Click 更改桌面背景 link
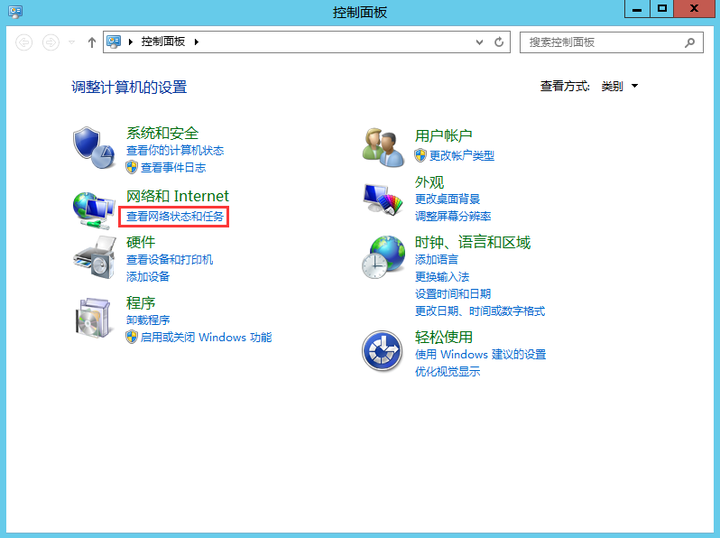The width and height of the screenshot is (720, 538). point(447,199)
